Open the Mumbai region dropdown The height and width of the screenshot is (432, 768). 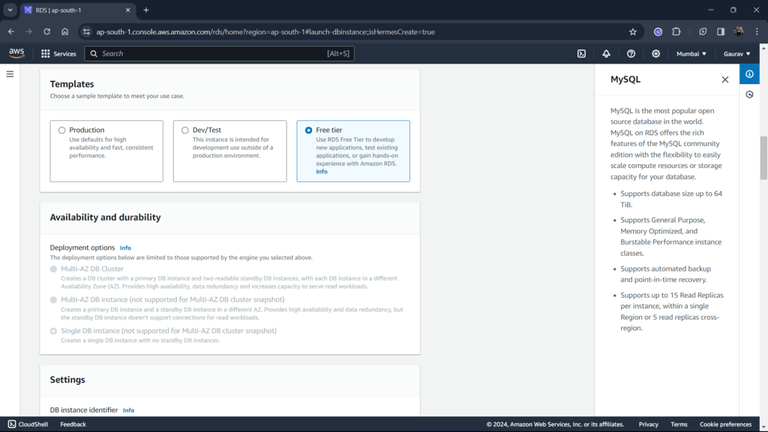click(x=691, y=54)
